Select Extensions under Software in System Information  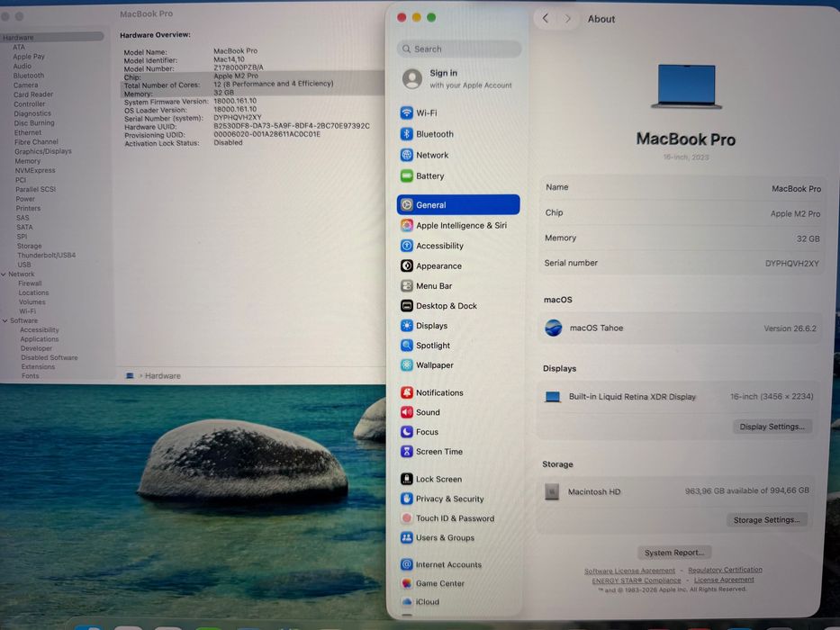(38, 367)
